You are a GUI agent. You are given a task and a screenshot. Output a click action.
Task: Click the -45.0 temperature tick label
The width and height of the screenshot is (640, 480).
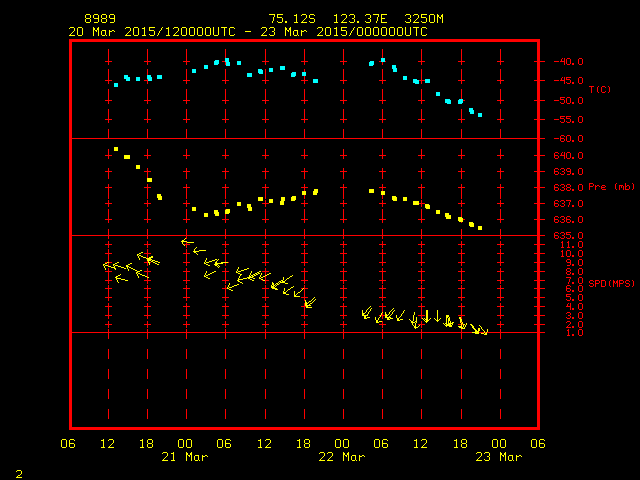click(568, 81)
